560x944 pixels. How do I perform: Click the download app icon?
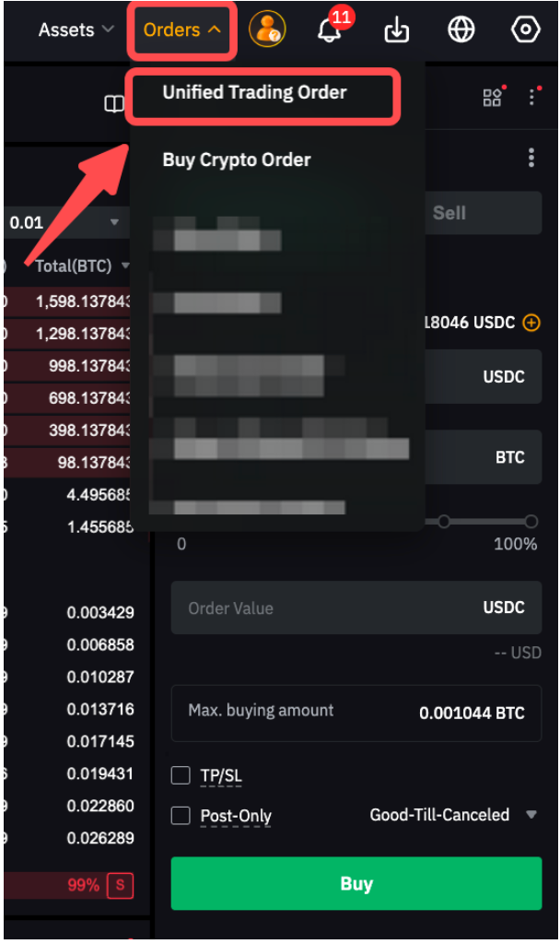pyautogui.click(x=396, y=29)
